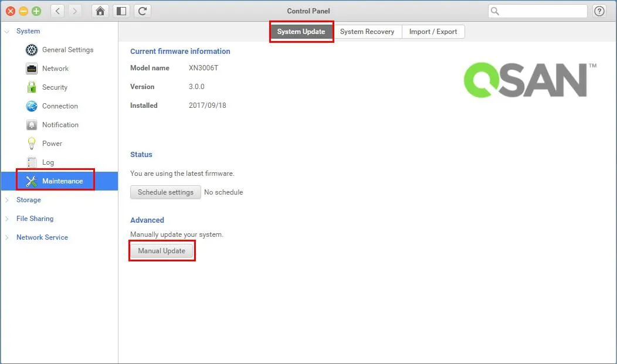
Task: Click the version value 3.0.0
Action: point(196,87)
